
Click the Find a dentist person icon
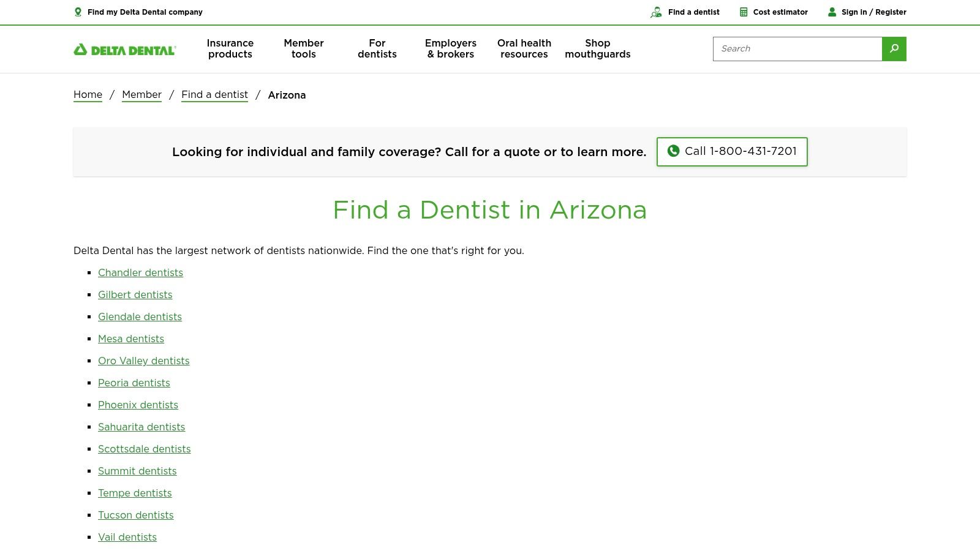coord(656,12)
